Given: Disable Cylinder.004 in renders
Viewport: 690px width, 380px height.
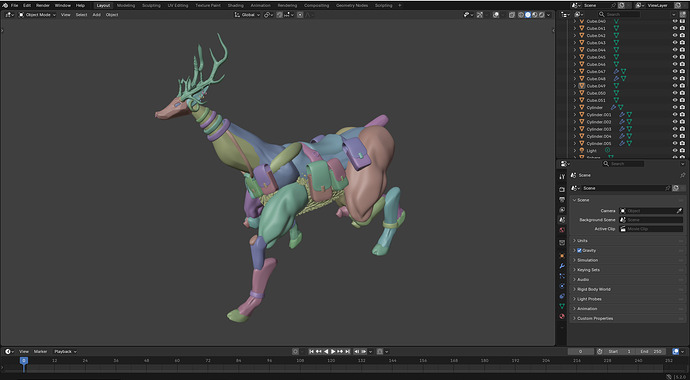Looking at the screenshot, I should [682, 136].
